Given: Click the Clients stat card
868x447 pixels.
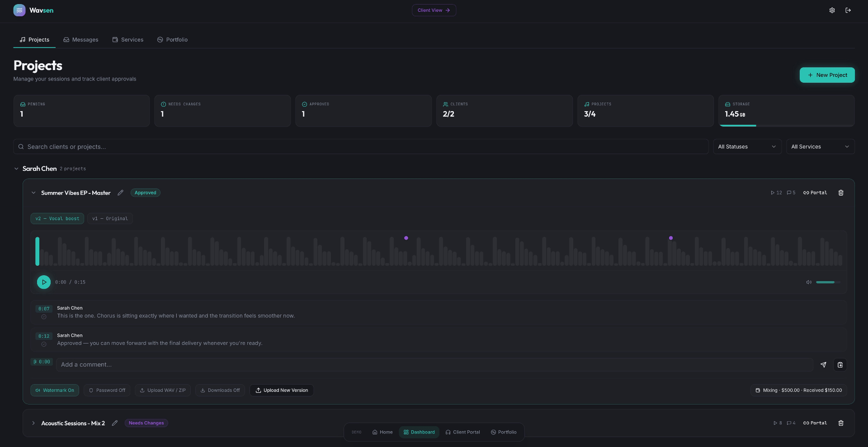Looking at the screenshot, I should coord(505,111).
